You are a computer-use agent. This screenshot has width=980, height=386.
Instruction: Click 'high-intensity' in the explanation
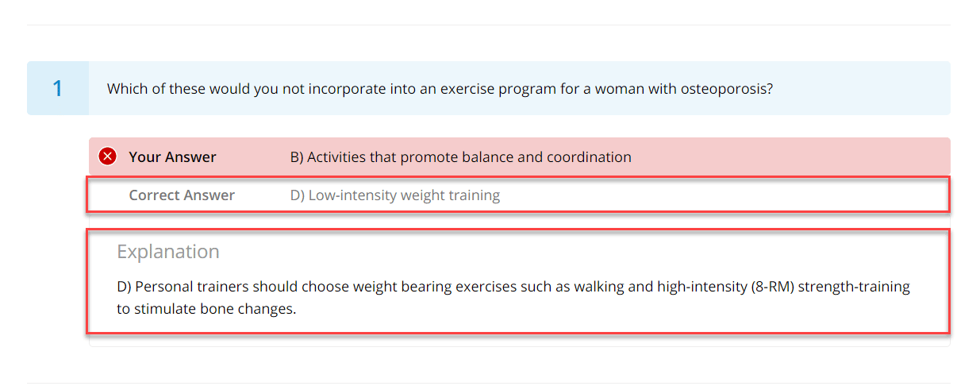[x=701, y=286]
